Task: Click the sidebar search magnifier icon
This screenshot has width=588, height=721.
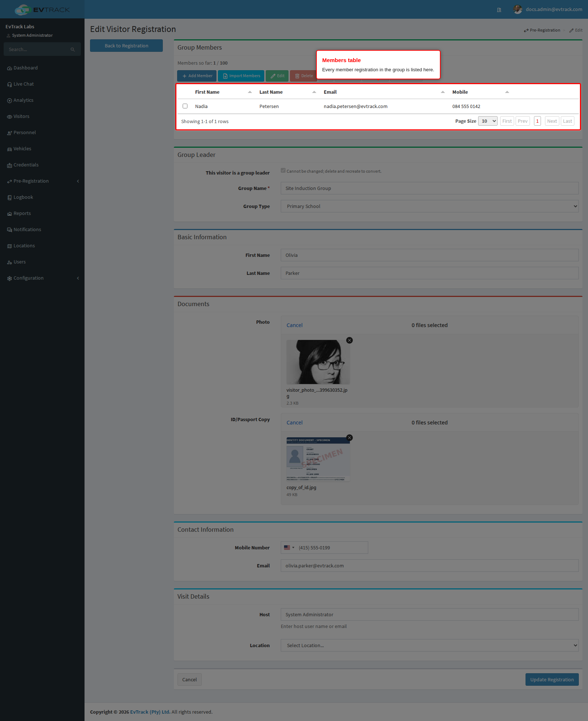Action: click(73, 49)
